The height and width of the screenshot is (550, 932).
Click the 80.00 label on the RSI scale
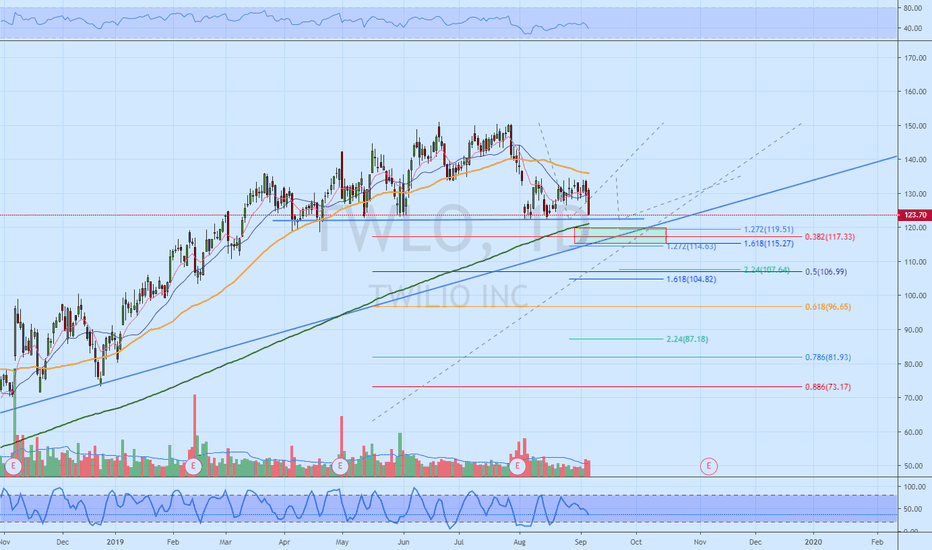click(x=913, y=8)
